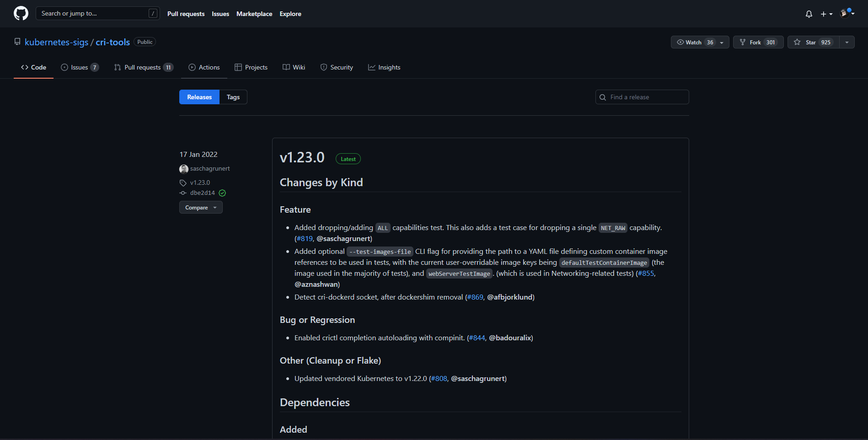Open the Projects tab

click(x=251, y=67)
